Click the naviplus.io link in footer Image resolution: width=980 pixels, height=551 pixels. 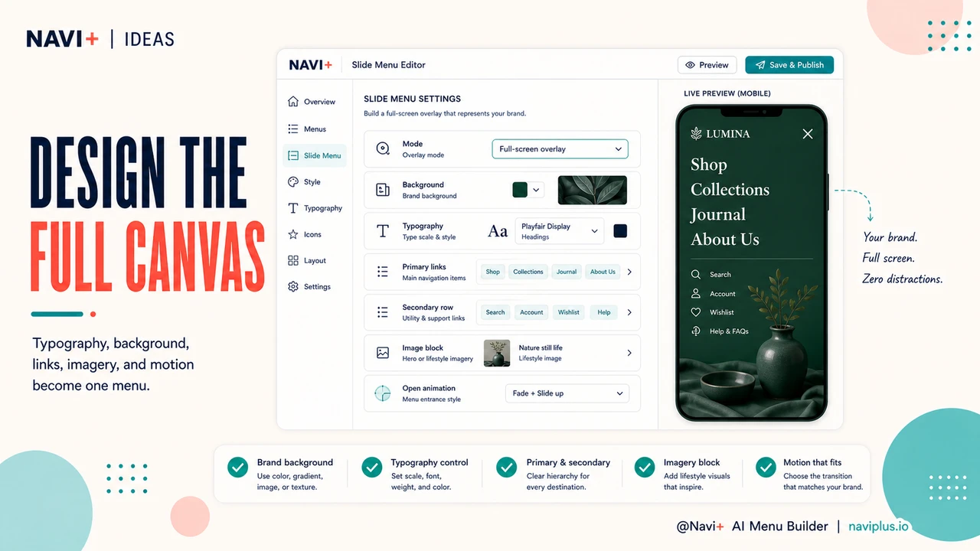878,527
